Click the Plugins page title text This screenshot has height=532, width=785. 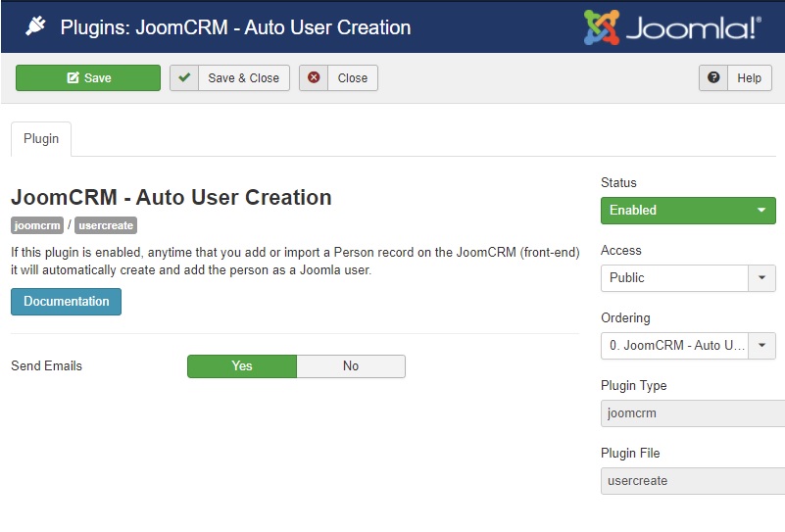[235, 27]
